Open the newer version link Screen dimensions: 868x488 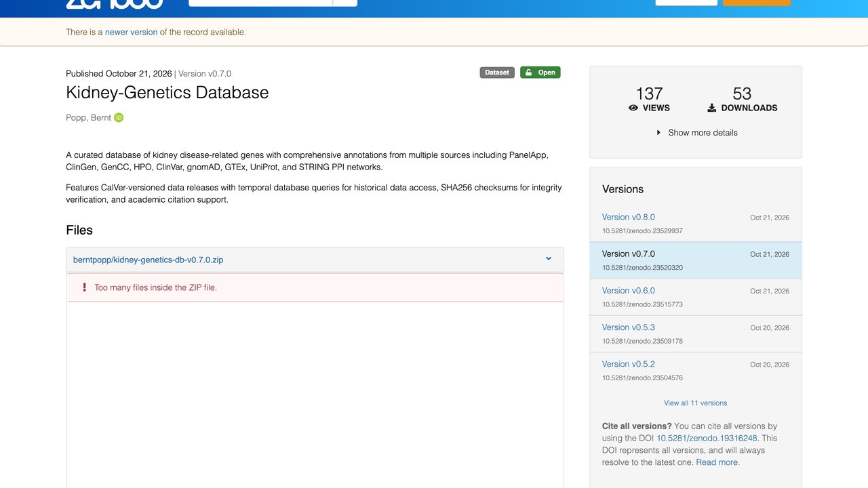131,32
